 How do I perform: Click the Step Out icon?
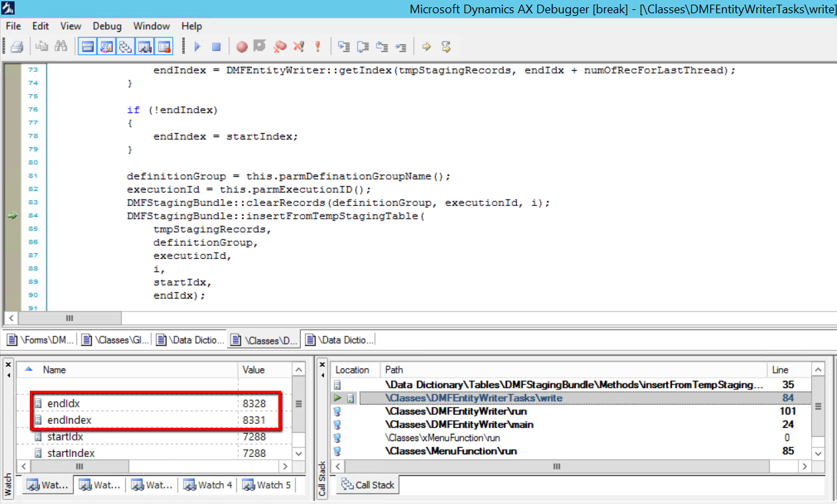pyautogui.click(x=382, y=46)
